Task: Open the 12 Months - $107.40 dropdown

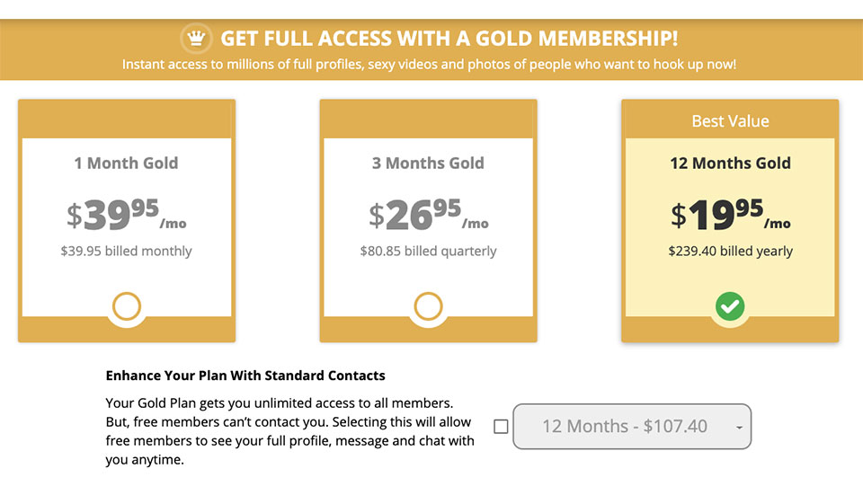Action: pyautogui.click(x=631, y=427)
